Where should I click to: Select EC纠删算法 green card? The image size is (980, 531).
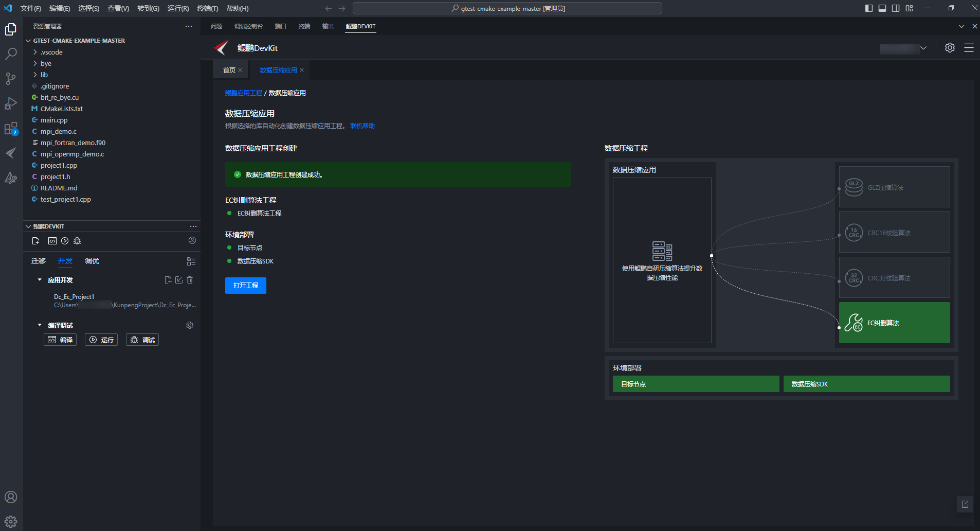click(895, 323)
